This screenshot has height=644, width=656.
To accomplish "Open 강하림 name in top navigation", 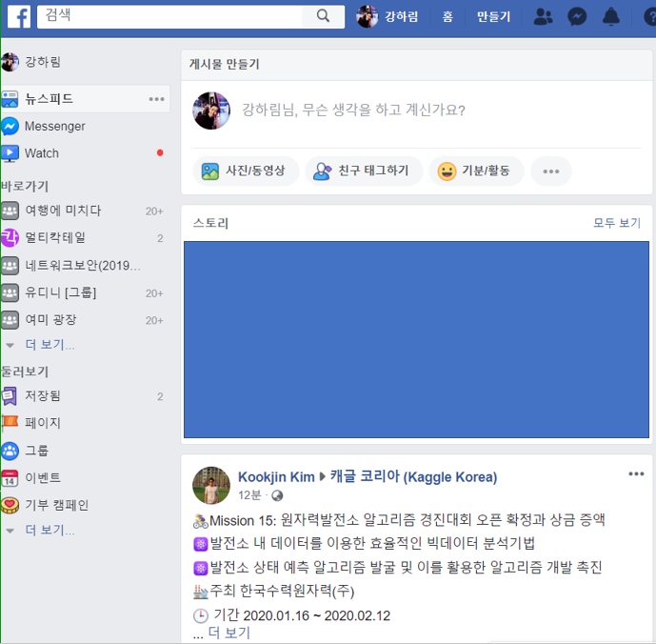I will click(x=401, y=17).
